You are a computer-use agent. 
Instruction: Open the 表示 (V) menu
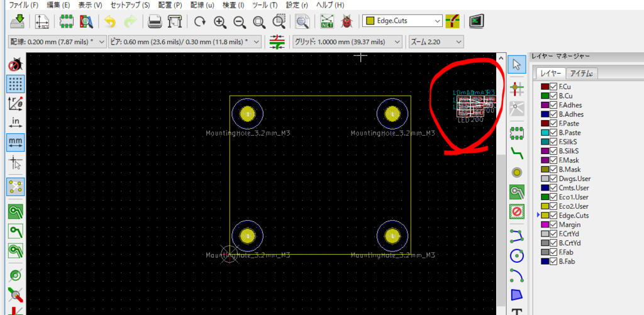91,5
